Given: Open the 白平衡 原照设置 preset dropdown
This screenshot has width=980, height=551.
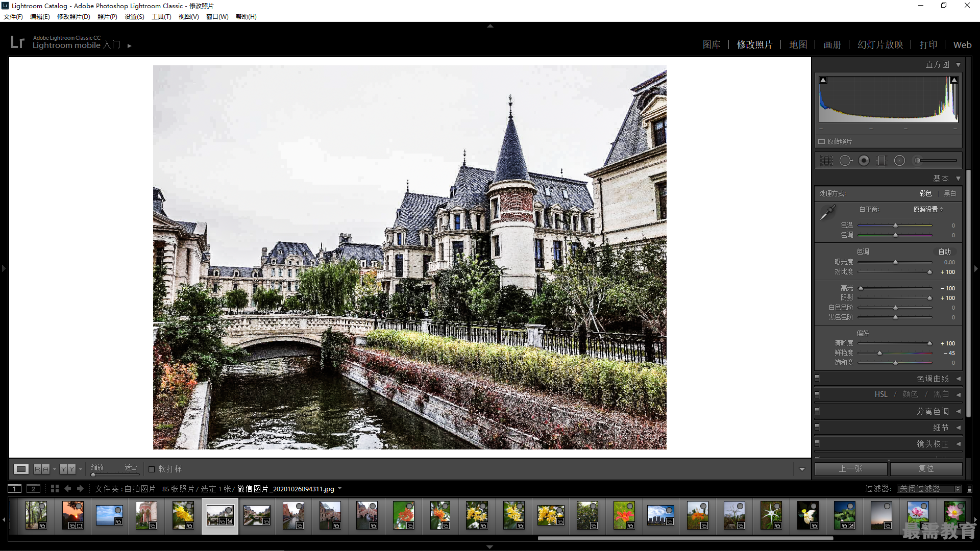Looking at the screenshot, I should point(928,210).
